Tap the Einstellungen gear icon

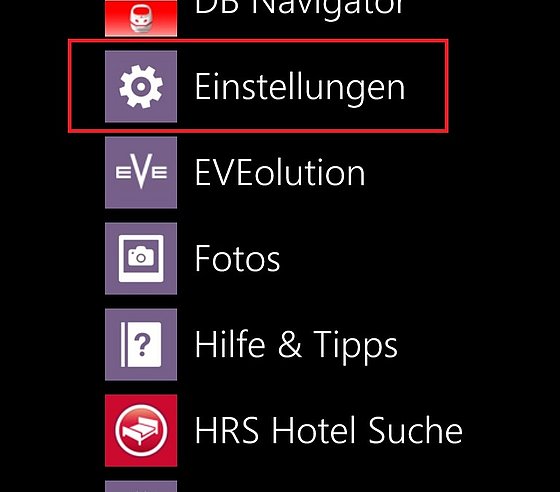click(141, 86)
